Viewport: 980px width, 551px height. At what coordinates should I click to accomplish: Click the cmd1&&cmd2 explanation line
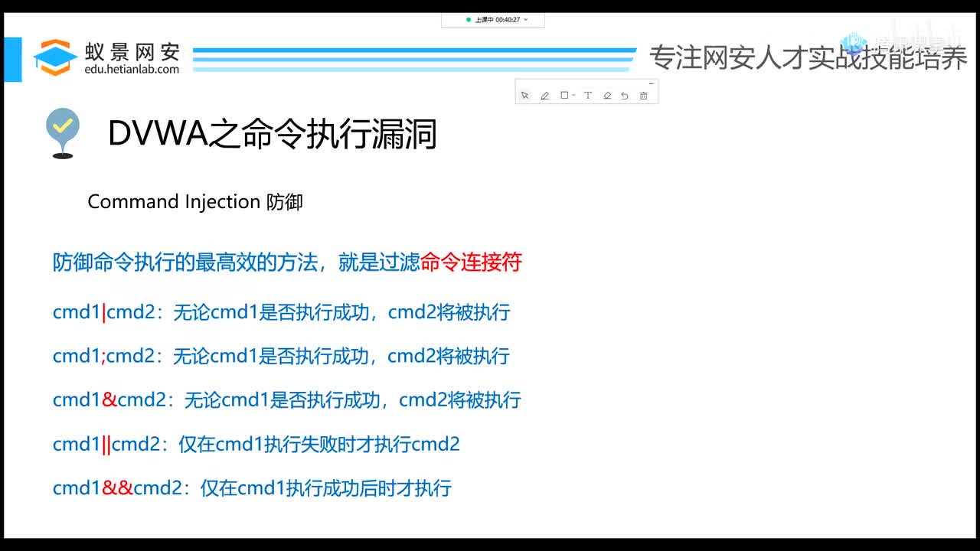252,487
